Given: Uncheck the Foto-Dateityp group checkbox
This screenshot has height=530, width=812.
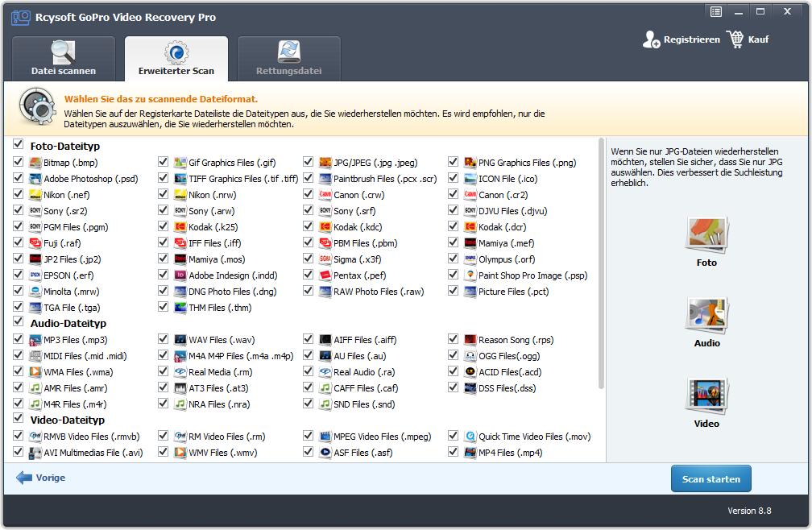Looking at the screenshot, I should (18, 143).
